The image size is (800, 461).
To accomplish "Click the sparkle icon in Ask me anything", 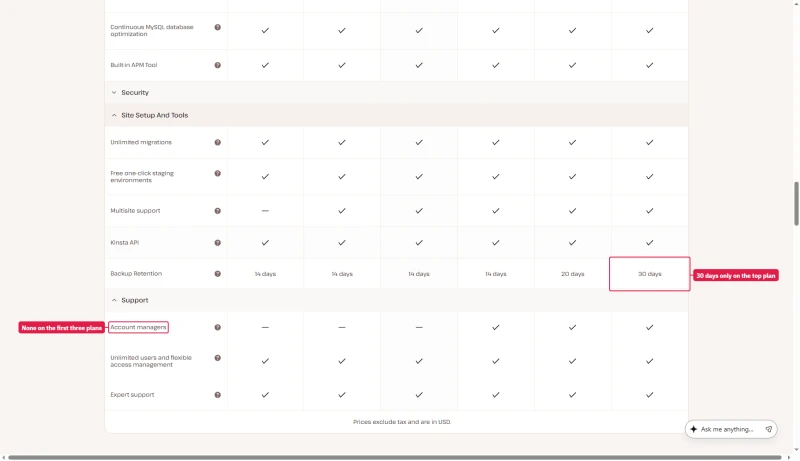I will (693, 429).
